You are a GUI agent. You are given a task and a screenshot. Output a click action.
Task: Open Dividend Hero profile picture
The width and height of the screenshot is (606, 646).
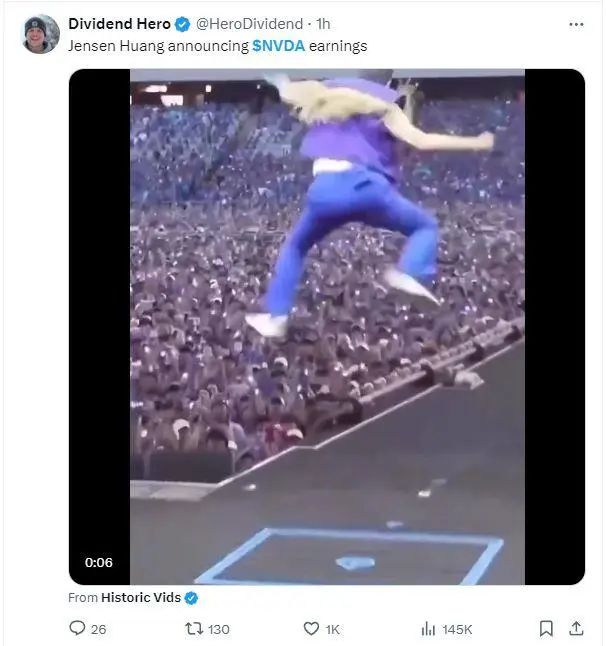pos(41,34)
